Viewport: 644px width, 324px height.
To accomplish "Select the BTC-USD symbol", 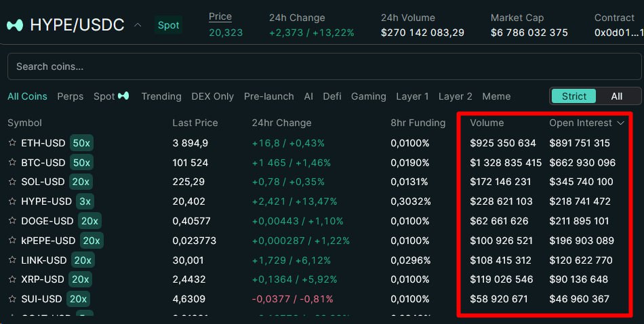I will [43, 163].
